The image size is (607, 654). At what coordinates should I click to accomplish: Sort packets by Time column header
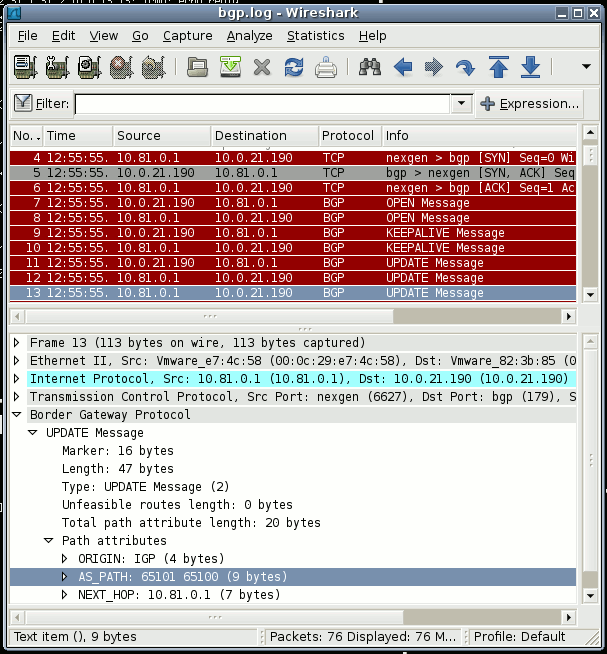[x=78, y=136]
